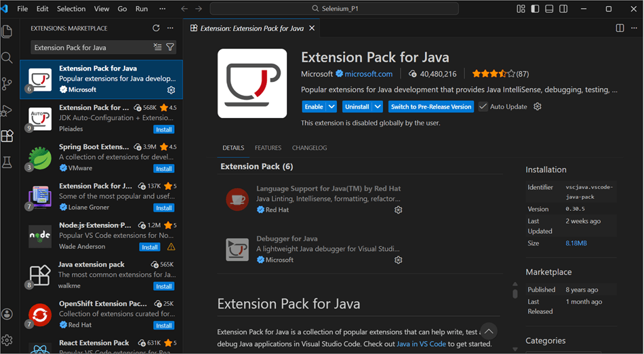Go back with the navigation arrow
The image size is (644, 354).
184,9
